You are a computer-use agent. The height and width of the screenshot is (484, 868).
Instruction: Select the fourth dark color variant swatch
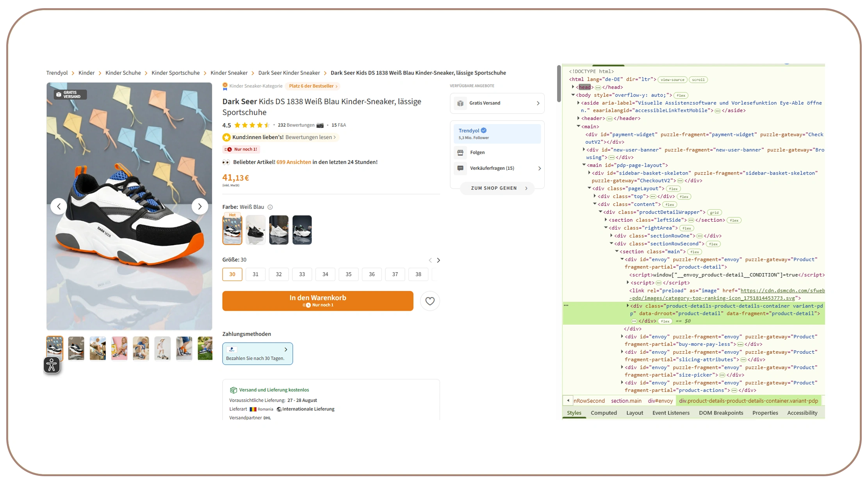(302, 230)
